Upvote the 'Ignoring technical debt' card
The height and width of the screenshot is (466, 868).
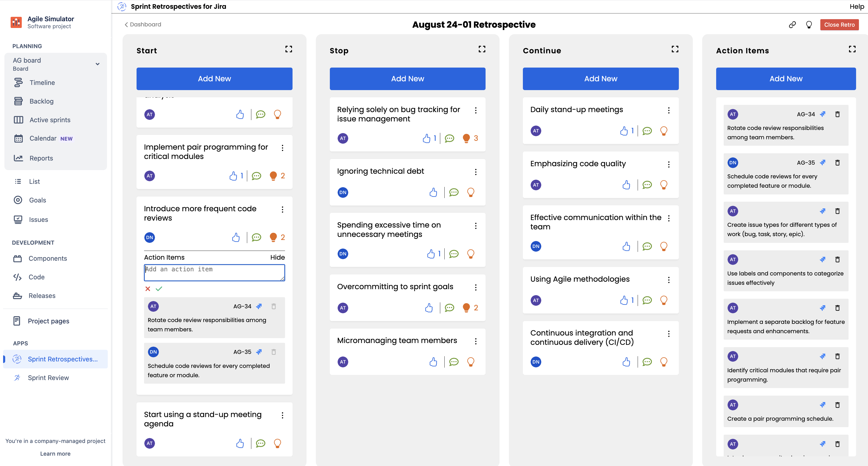(x=433, y=192)
